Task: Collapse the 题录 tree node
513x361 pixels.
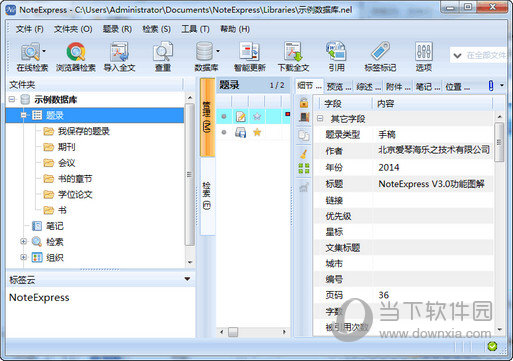Action: click(x=23, y=115)
